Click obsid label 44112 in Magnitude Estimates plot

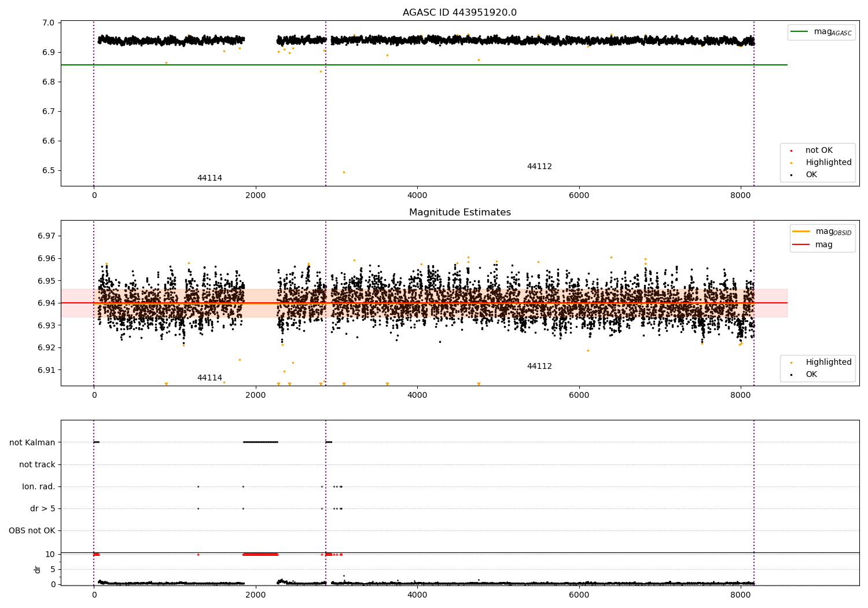pos(539,367)
